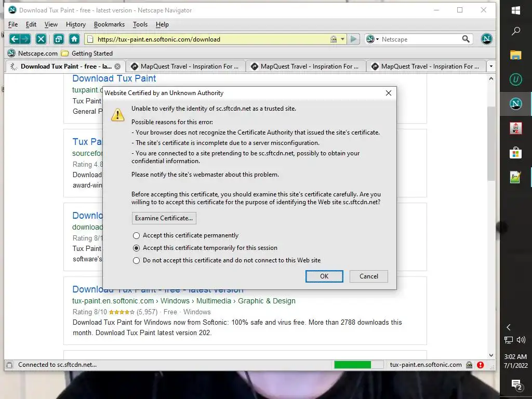532x399 pixels.
Task: Click the volume speaker icon in the tray
Action: (521, 340)
